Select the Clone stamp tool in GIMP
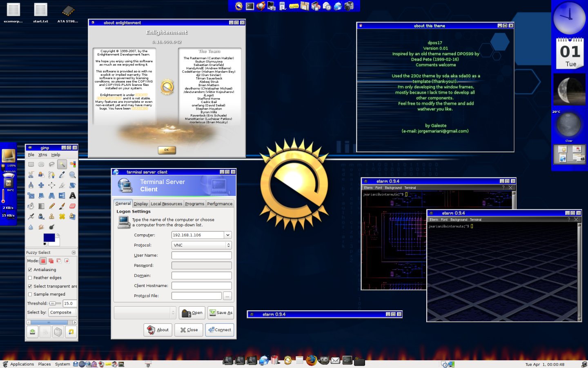The height and width of the screenshot is (368, 588). 51,216
